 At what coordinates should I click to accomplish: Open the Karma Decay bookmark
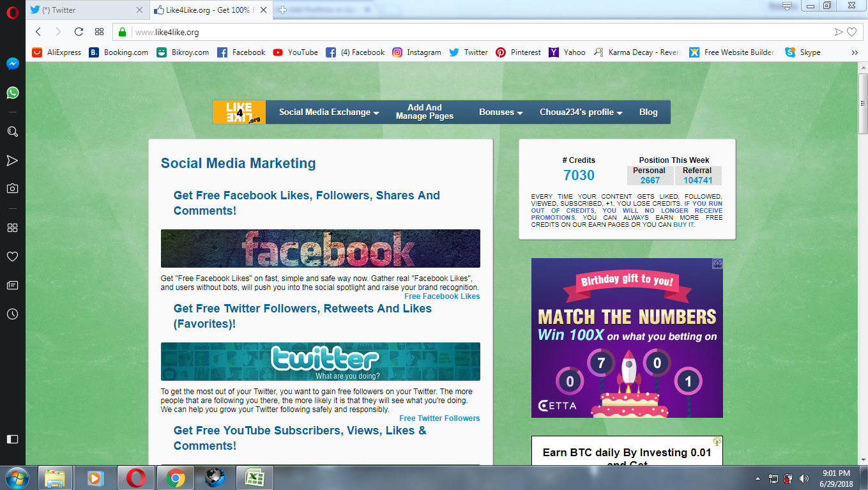pos(637,52)
